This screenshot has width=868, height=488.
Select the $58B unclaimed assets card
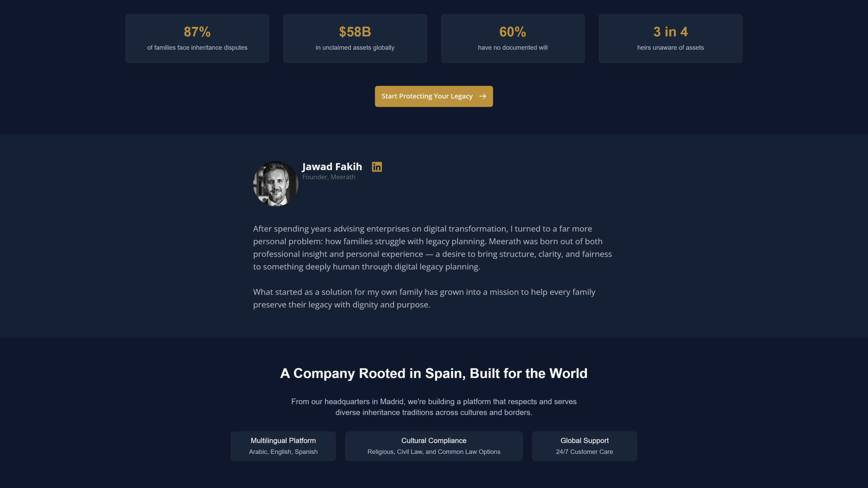(355, 38)
